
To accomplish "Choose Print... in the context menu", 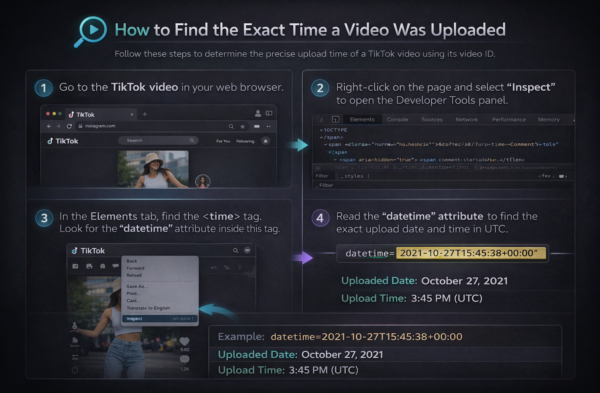I will pos(133,294).
